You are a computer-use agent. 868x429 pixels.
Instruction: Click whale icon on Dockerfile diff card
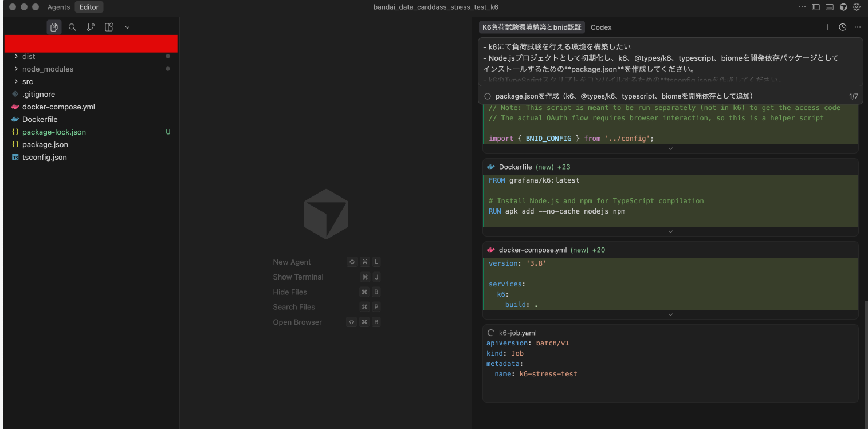pyautogui.click(x=491, y=167)
